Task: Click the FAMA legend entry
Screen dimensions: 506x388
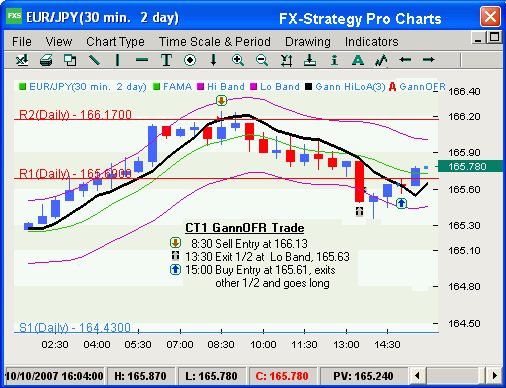Action: 173,87
